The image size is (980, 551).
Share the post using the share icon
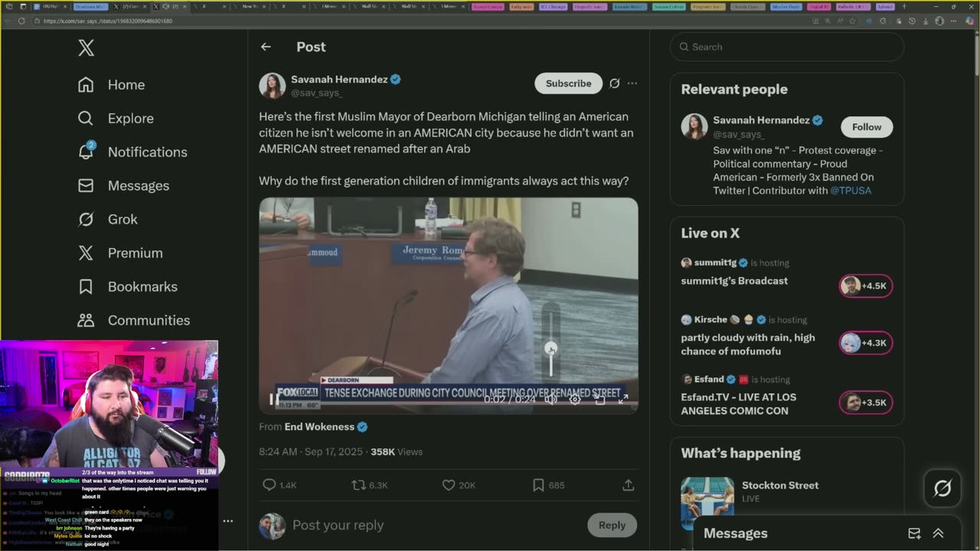[x=628, y=485]
